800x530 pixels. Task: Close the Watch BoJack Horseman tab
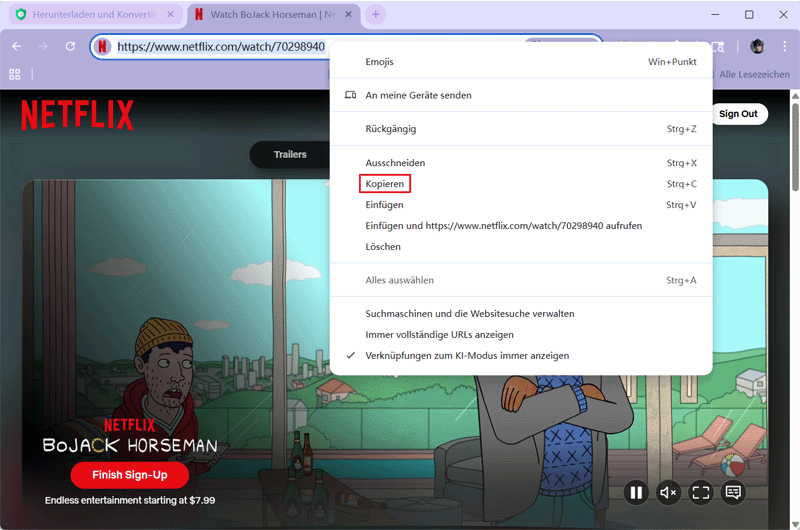coord(348,14)
